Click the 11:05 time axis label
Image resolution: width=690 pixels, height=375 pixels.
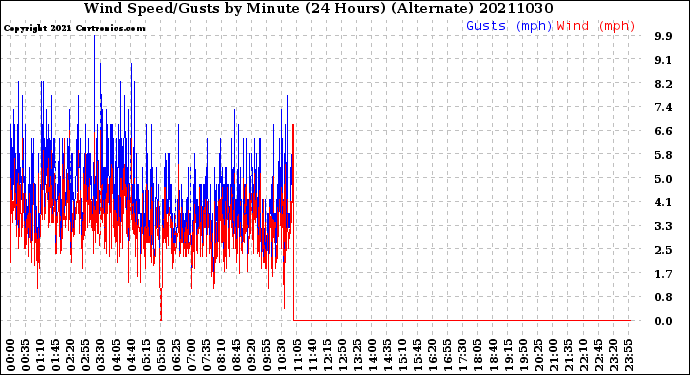(x=297, y=355)
